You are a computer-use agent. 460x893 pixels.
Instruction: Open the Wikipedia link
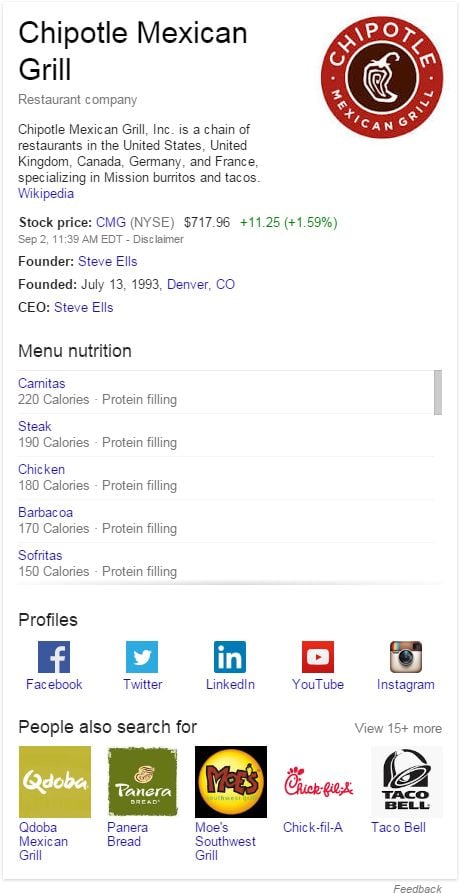point(46,193)
